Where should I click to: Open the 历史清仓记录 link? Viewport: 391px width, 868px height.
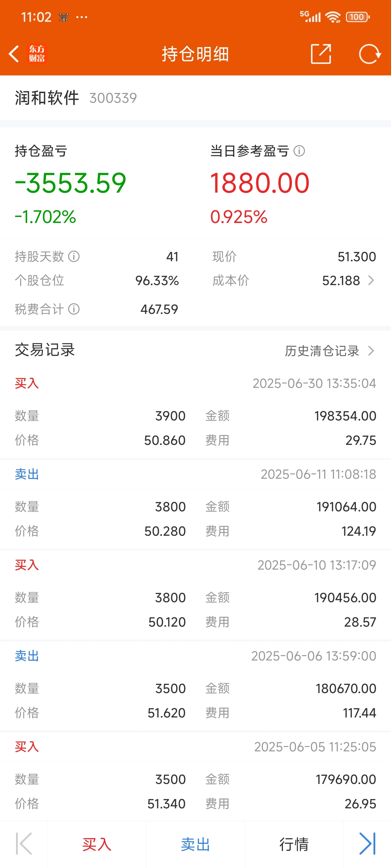point(322,351)
